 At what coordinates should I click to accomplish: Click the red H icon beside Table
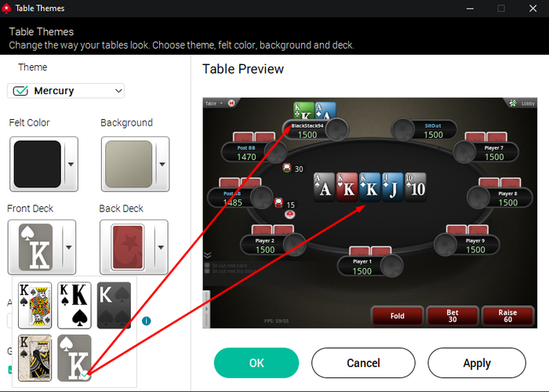(x=231, y=103)
